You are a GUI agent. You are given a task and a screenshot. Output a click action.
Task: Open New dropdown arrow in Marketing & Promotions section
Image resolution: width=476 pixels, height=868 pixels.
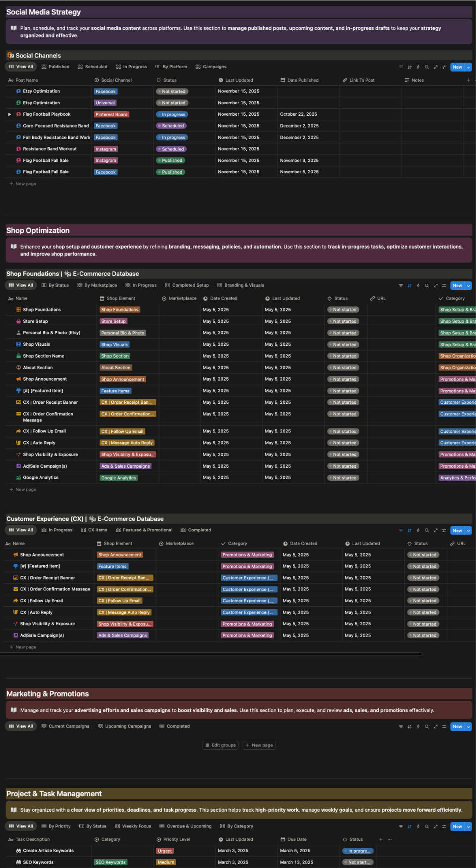(x=469, y=727)
